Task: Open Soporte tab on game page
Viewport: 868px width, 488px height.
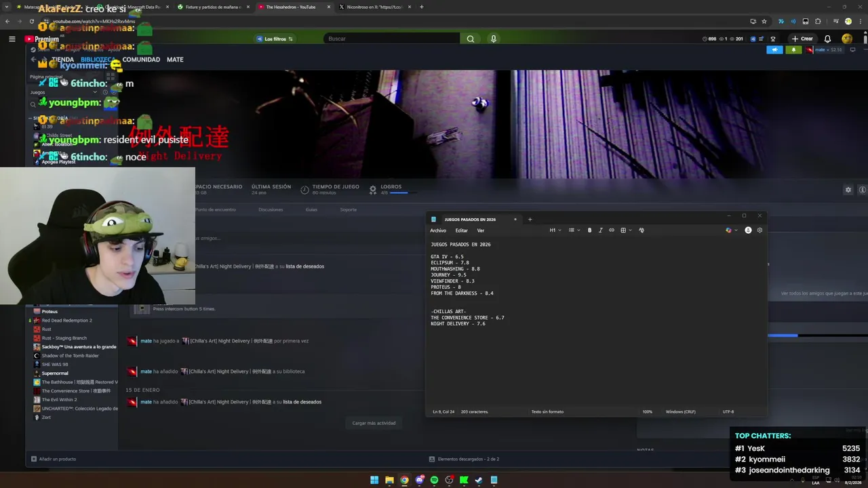Action: point(348,209)
